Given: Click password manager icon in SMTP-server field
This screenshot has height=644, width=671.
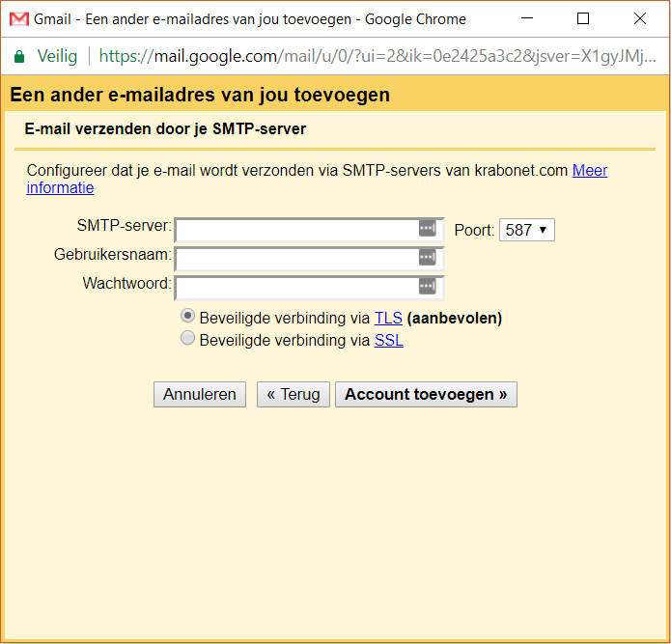Looking at the screenshot, I should coord(427,229).
